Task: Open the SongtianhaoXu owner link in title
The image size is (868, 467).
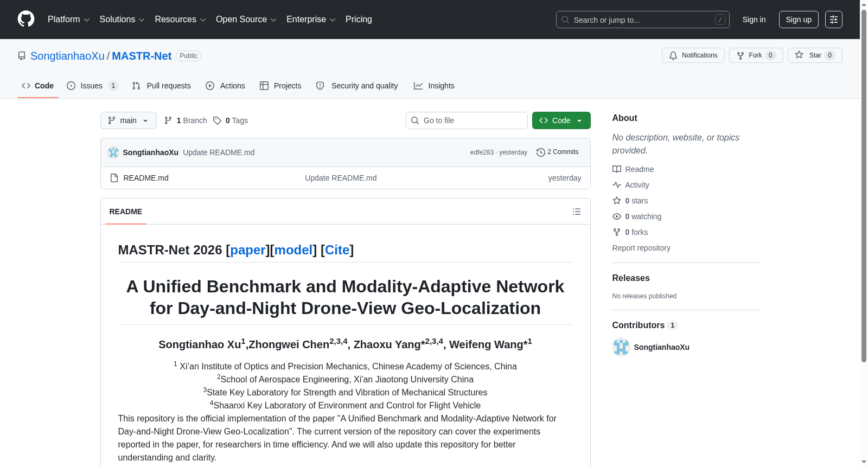Action: coord(67,56)
